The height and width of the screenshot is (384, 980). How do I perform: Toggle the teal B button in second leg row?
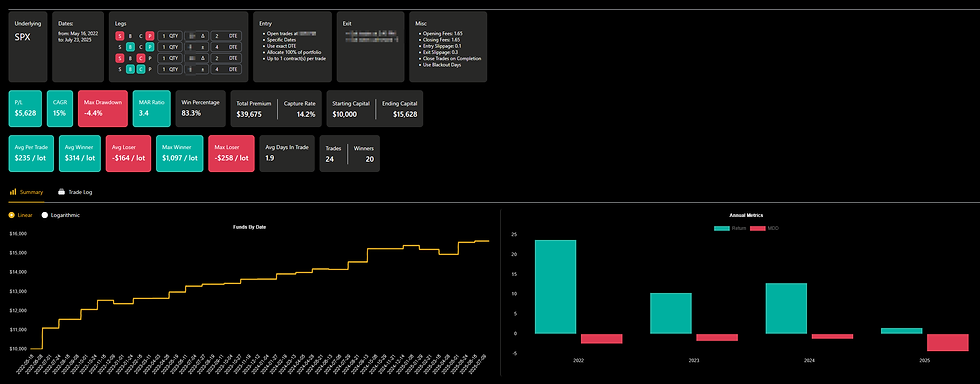coord(130,47)
